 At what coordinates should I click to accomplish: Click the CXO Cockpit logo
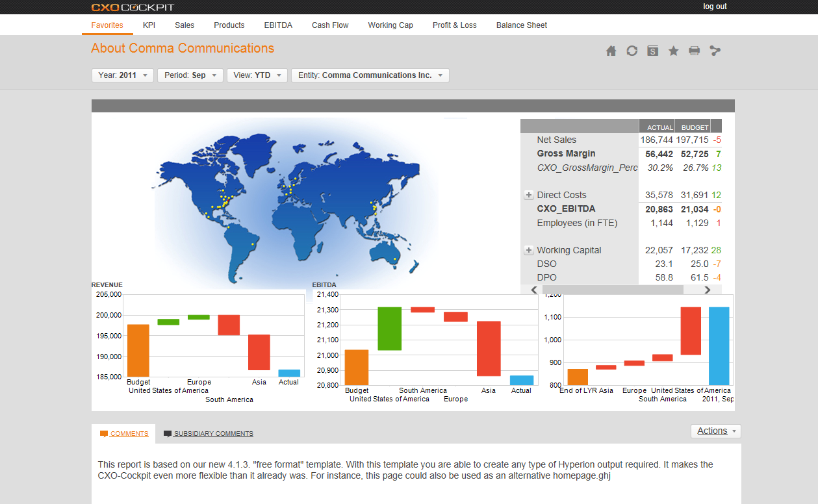click(x=133, y=7)
